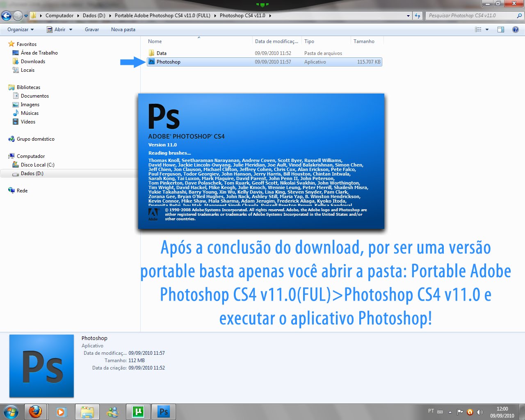Click the Abrir toolbar button
Viewport: 525px width, 420px height.
tap(57, 30)
